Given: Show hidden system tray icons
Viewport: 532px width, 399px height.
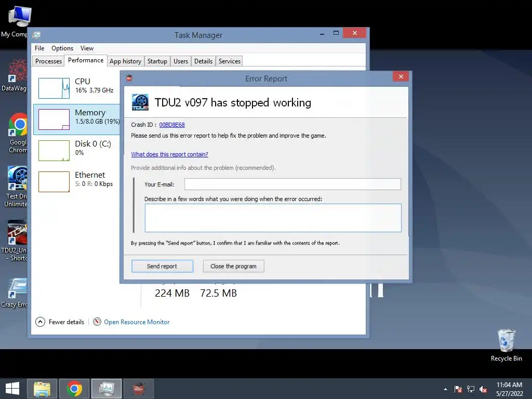Looking at the screenshot, I should tap(445, 389).
